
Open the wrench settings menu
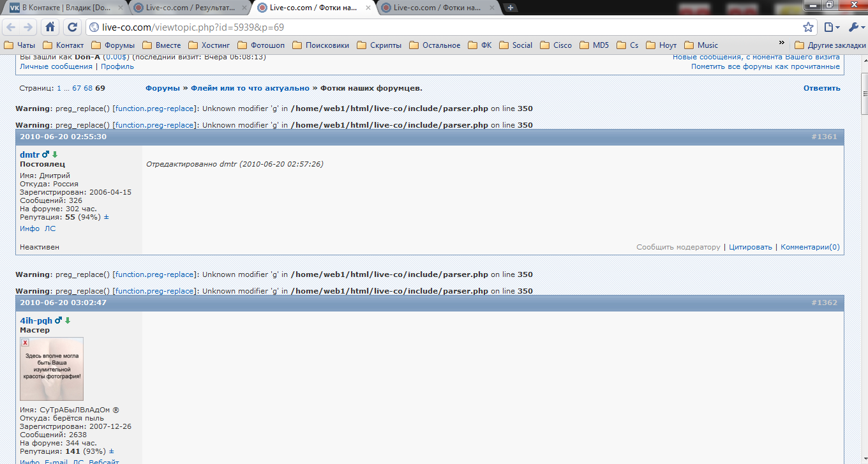coord(854,27)
